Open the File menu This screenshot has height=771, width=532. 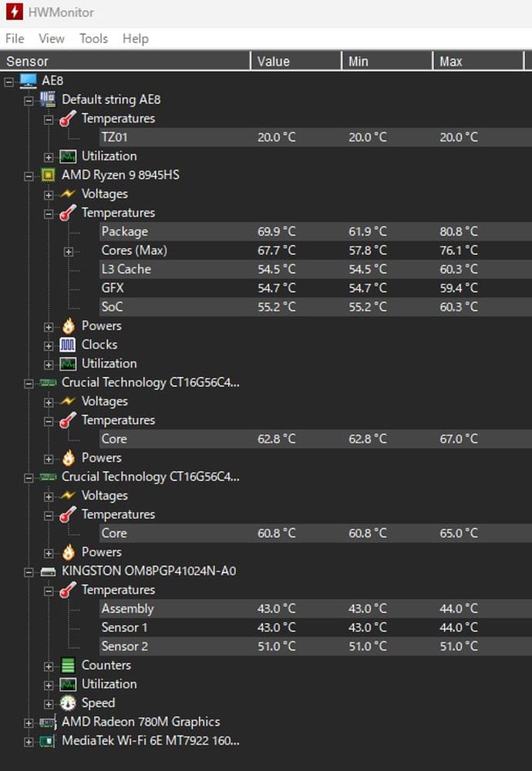[15, 39]
